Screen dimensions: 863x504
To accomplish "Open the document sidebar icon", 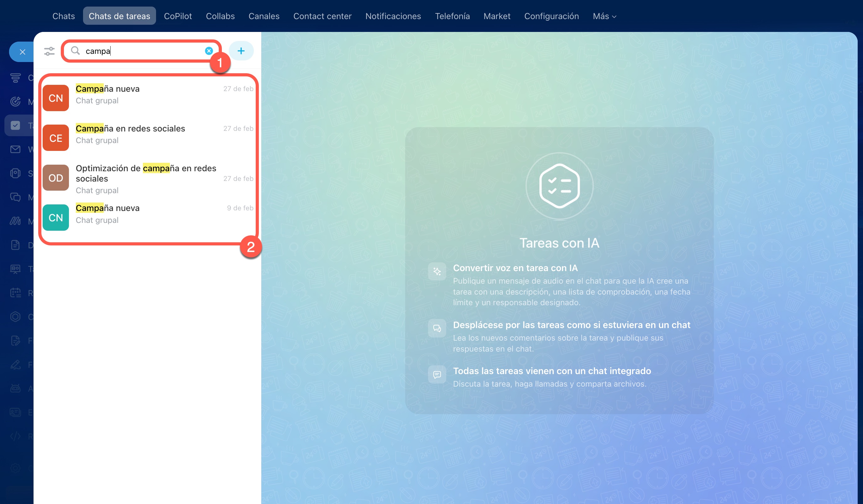I will pyautogui.click(x=15, y=245).
